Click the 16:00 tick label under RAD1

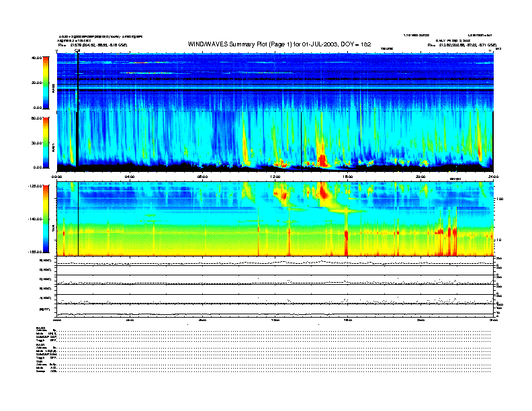(x=348, y=177)
